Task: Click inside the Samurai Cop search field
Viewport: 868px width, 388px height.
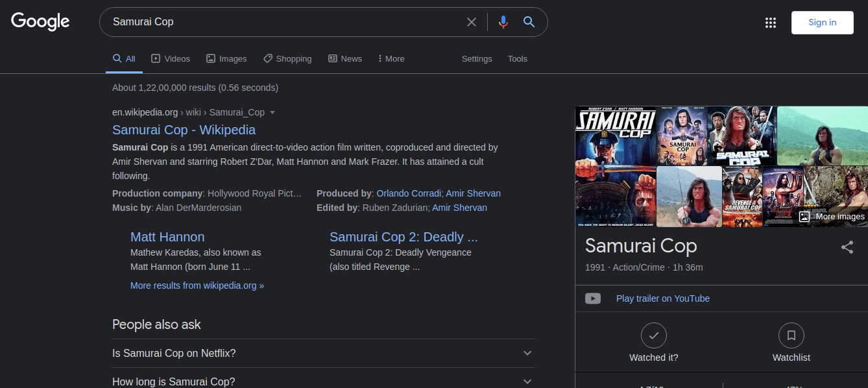Action: point(285,22)
